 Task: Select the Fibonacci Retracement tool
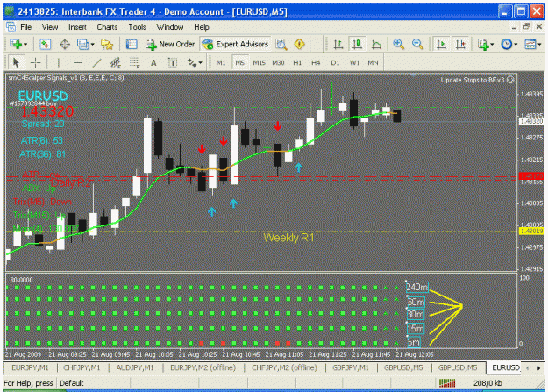tap(134, 62)
